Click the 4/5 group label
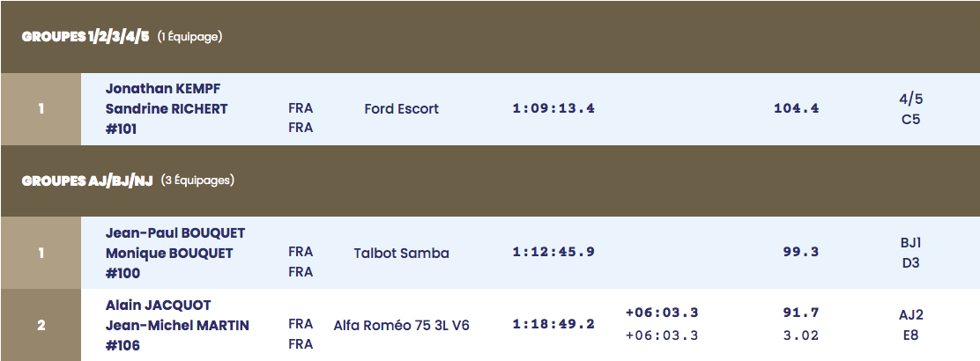This screenshot has height=361, width=980. 910,99
